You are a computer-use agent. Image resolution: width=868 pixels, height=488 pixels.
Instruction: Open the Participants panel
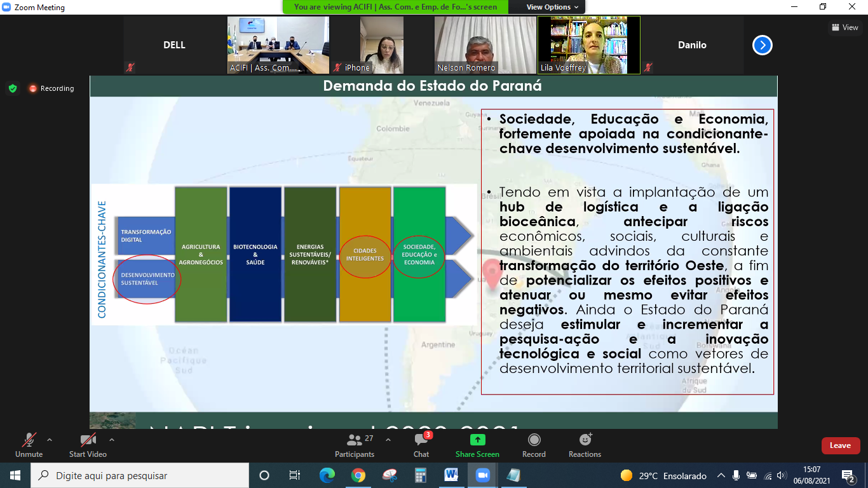pos(355,445)
